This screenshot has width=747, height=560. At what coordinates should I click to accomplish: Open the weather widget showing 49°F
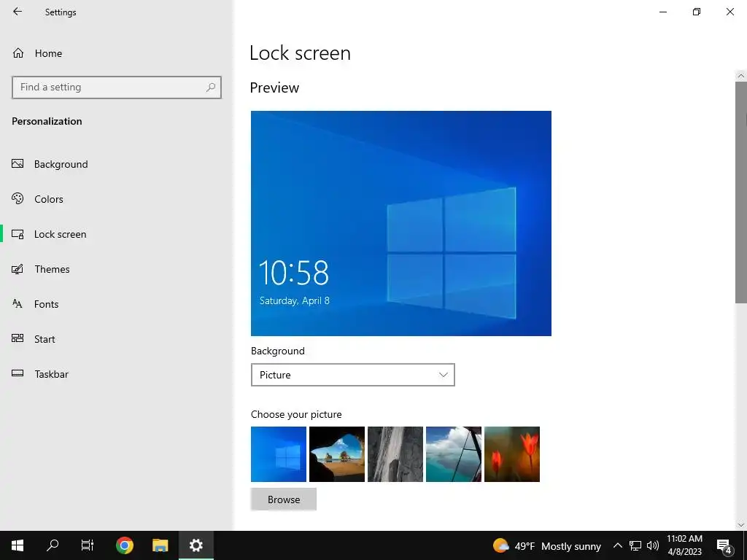[547, 545]
